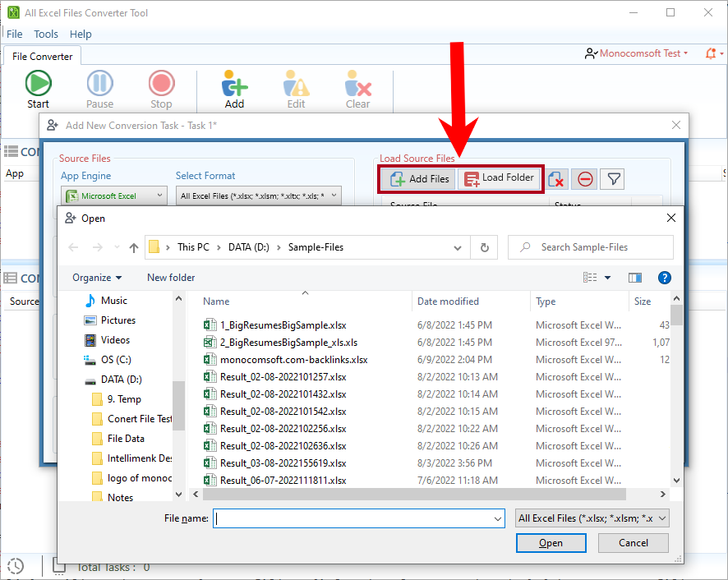Open the filter funnel in Load Source Files

click(x=611, y=178)
